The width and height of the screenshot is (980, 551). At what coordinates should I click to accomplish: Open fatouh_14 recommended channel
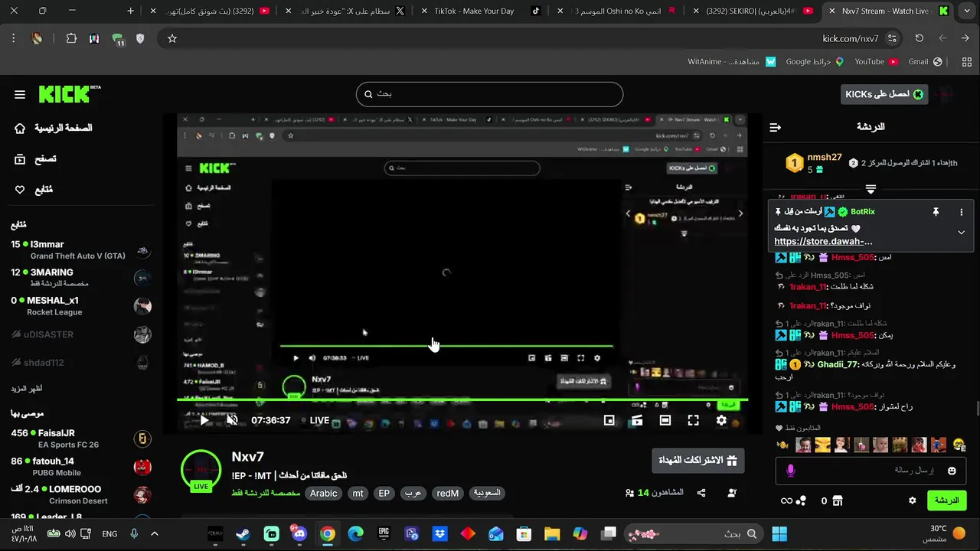click(81, 466)
